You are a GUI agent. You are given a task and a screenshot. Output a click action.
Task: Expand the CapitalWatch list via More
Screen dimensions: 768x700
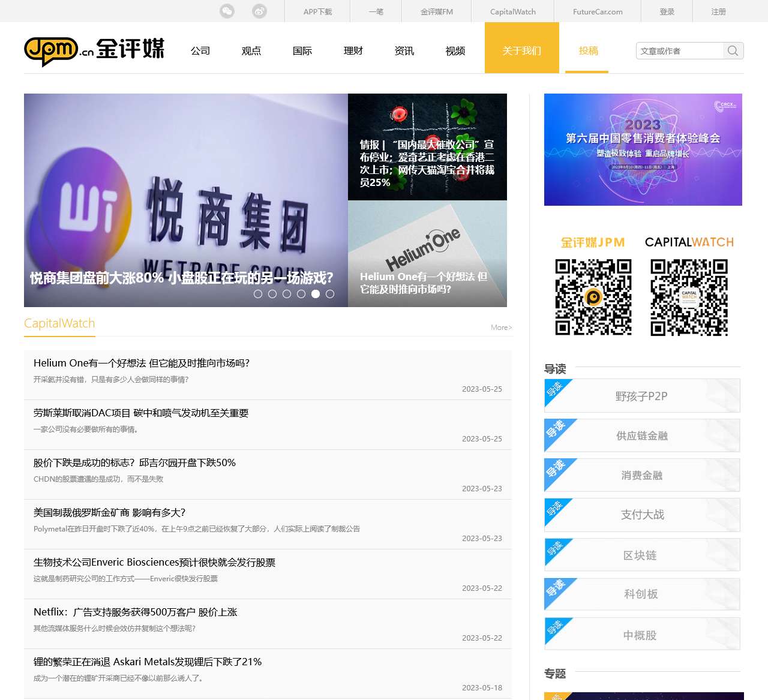500,327
